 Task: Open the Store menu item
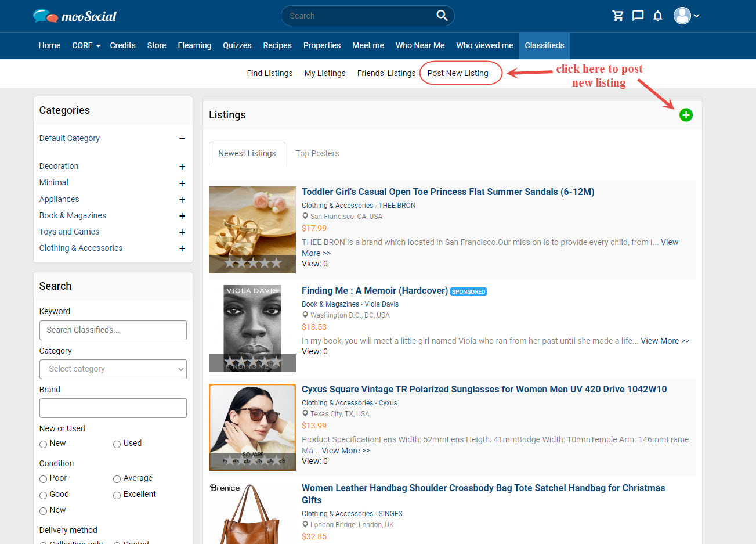(157, 45)
